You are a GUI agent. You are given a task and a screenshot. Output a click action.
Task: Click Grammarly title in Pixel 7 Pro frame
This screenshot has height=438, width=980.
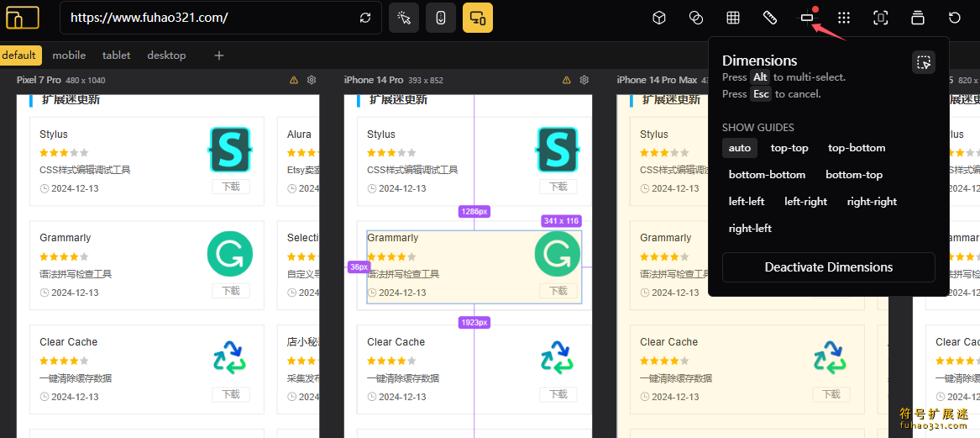tap(65, 238)
